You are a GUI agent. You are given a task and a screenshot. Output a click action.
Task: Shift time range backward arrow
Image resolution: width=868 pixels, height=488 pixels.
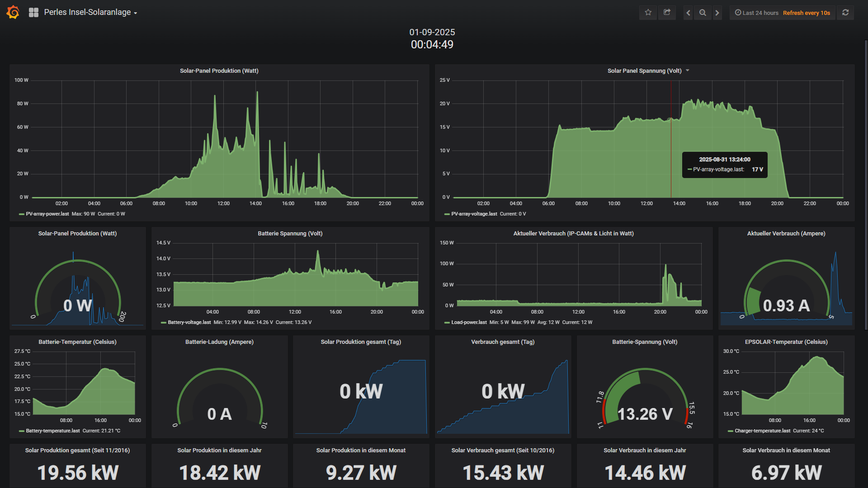click(x=688, y=13)
